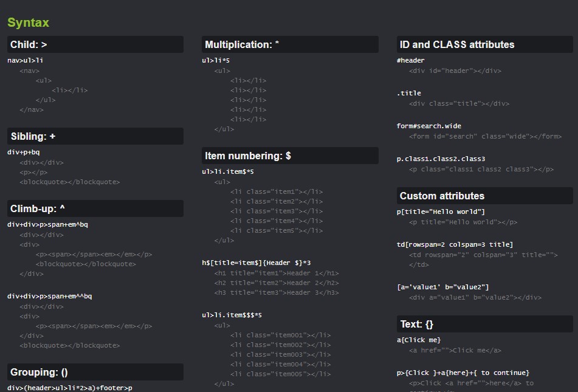The image size is (578, 392).
Task: Click the green Syntax heading
Action: click(x=28, y=23)
